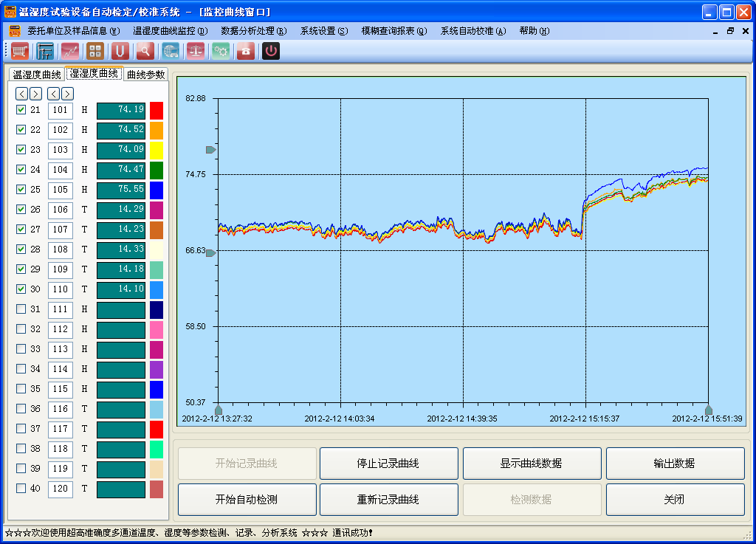
Task: Disable channel 25 curve checkbox
Action: (x=21, y=190)
